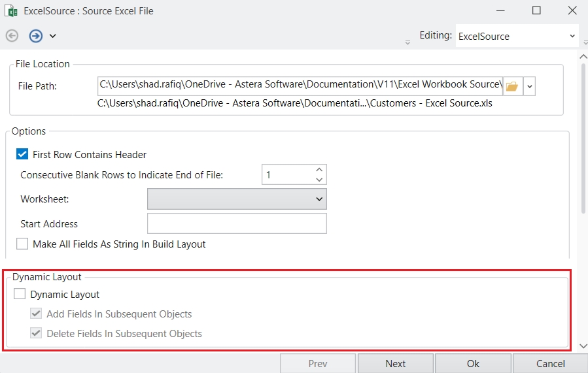
Task: Click the Cancel button
Action: coord(550,364)
